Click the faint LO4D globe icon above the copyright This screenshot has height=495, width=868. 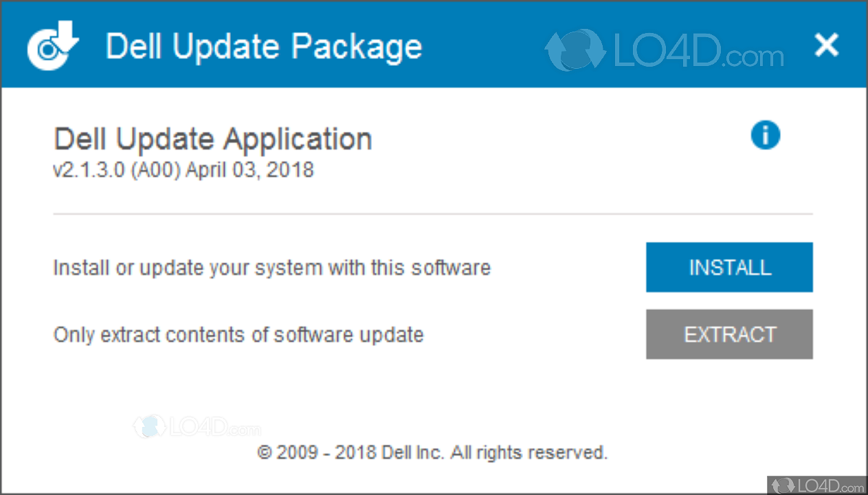150,426
